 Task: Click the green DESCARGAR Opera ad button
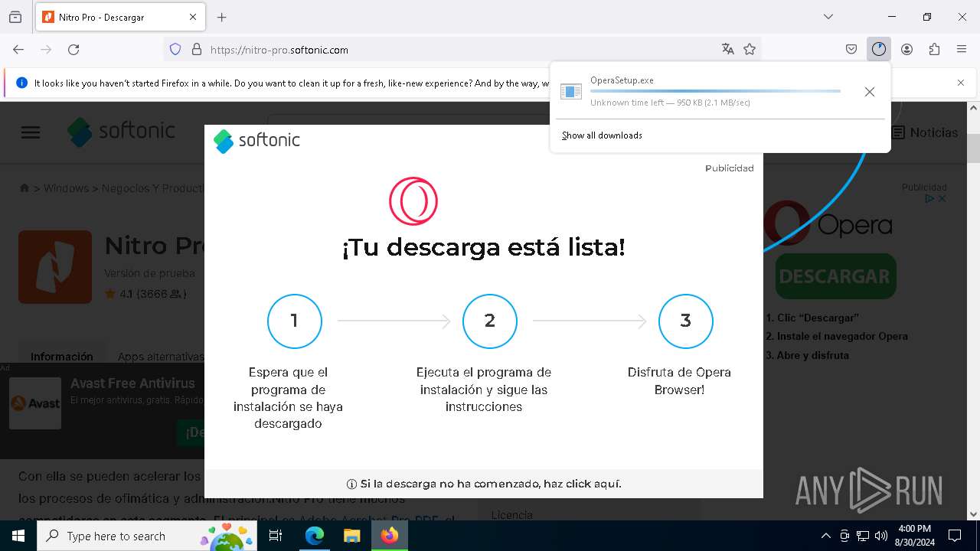click(835, 276)
